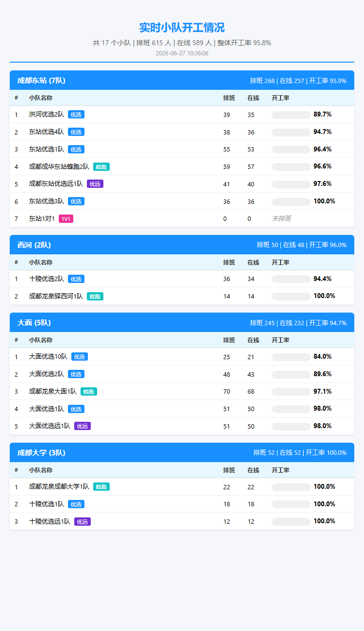Click 洪河优选2队 progress bar showing 89.7%
Viewport: 364px width, 631px height.
tap(291, 115)
